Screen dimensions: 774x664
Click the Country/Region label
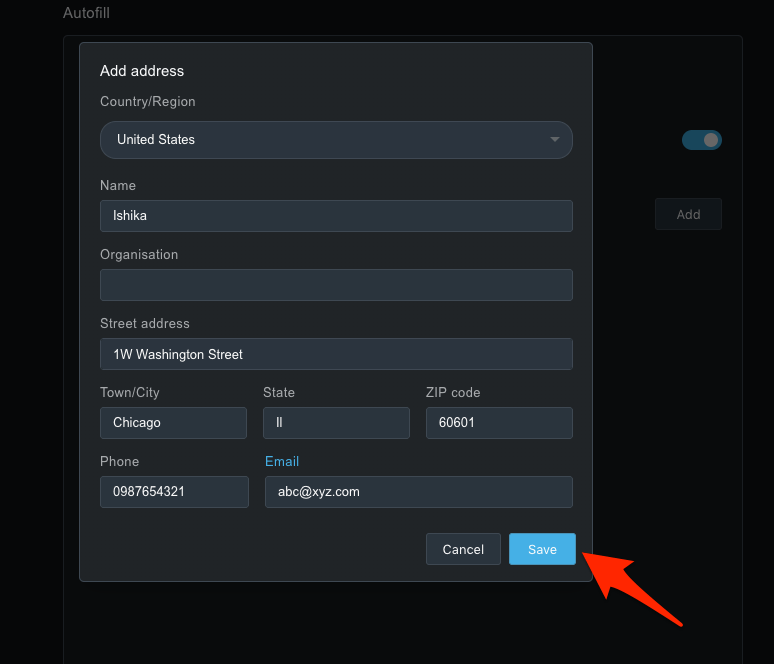pyautogui.click(x=148, y=101)
